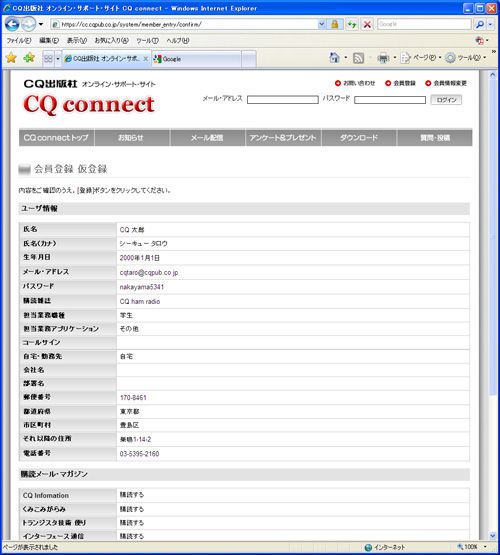This screenshot has height=555, width=500.
Task: Refresh the page with the green arrows icon
Action: click(352, 24)
